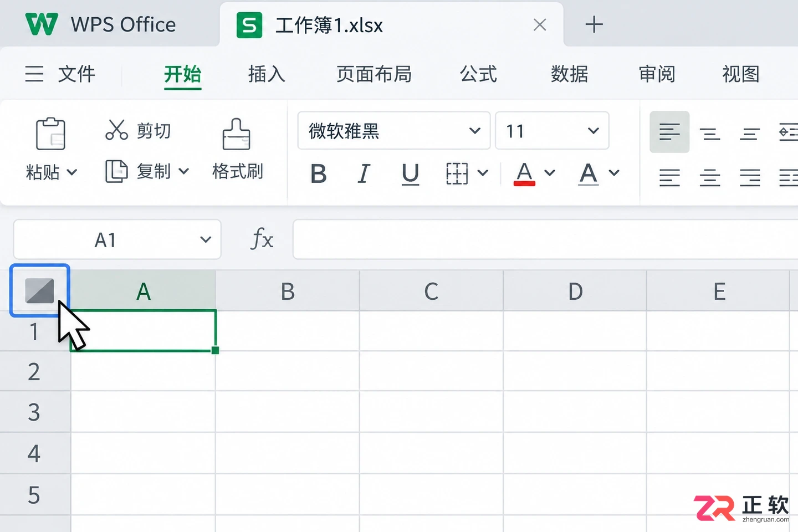Apply the red font color A
The width and height of the screenshot is (798, 532).
point(524,173)
